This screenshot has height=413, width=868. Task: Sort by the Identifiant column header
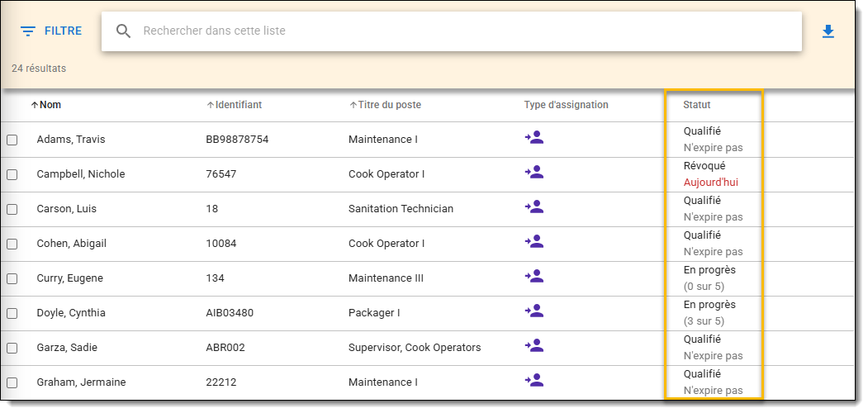pos(238,105)
